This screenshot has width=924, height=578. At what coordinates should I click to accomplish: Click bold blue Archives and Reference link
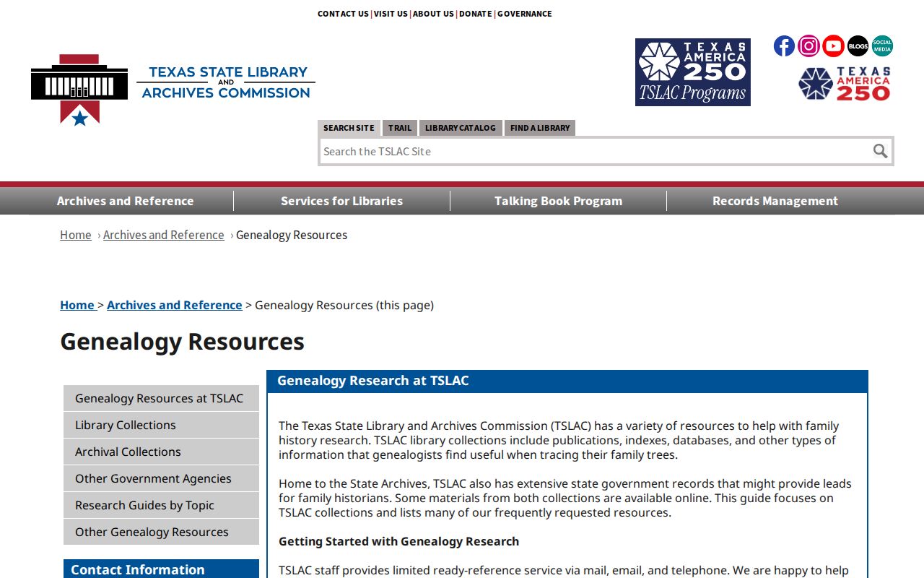[175, 305]
